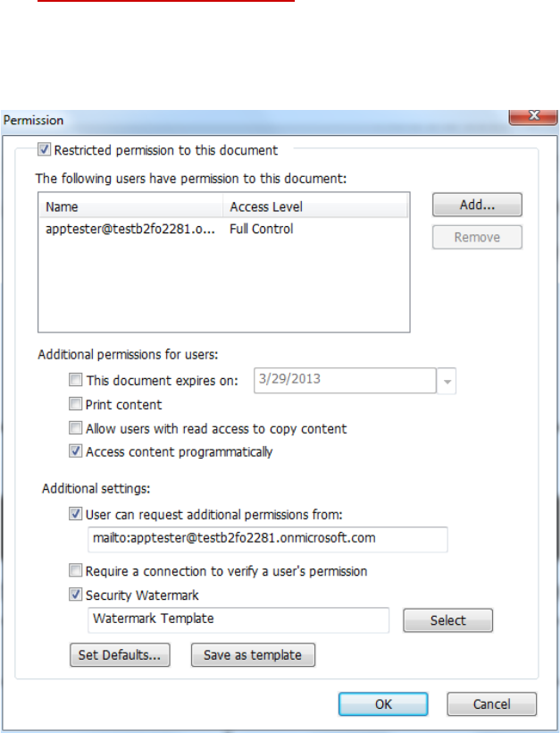
Task: Disable the Security Watermark checkbox
Action: click(x=75, y=594)
